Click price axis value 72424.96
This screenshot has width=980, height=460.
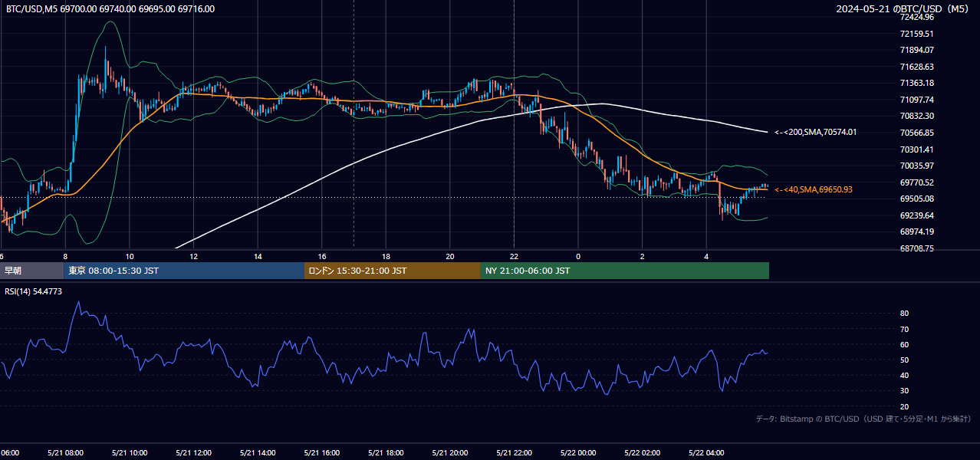[x=917, y=17]
